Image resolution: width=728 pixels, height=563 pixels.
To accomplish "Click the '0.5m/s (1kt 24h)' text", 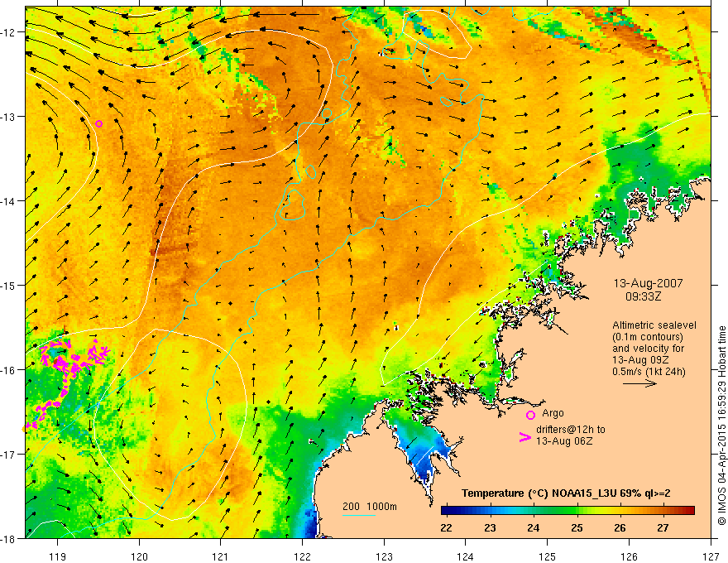I will click(649, 372).
